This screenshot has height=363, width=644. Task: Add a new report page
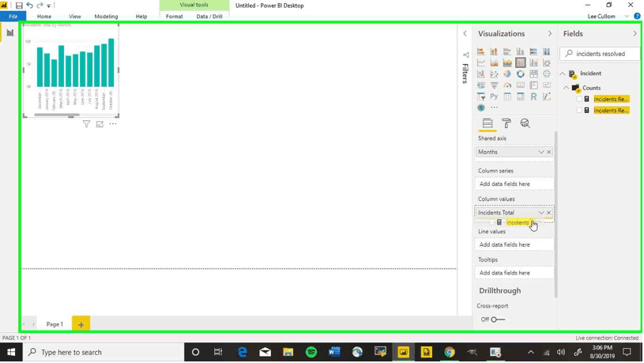pos(81,324)
